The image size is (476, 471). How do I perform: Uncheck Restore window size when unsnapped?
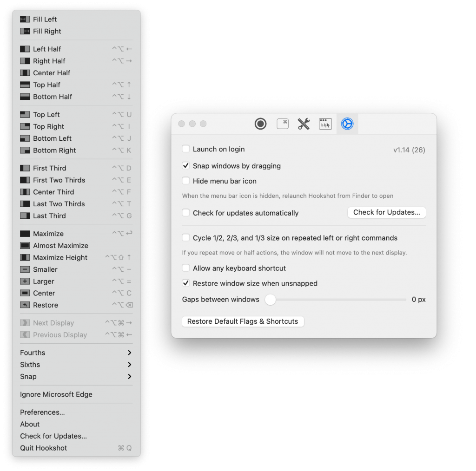click(x=186, y=283)
